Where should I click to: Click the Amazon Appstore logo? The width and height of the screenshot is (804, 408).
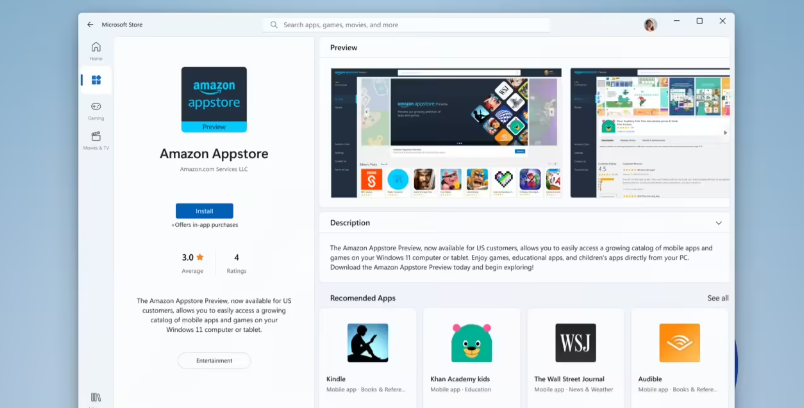pyautogui.click(x=214, y=99)
